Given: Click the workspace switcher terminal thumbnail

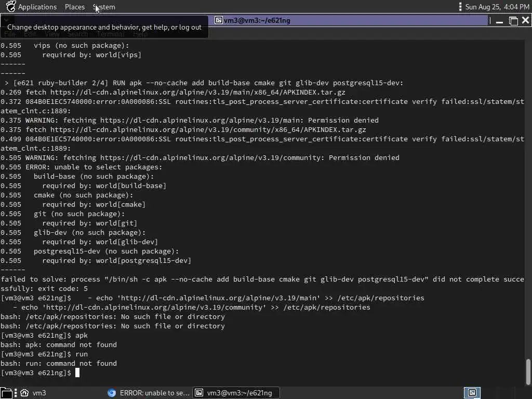Looking at the screenshot, I should [x=472, y=393].
